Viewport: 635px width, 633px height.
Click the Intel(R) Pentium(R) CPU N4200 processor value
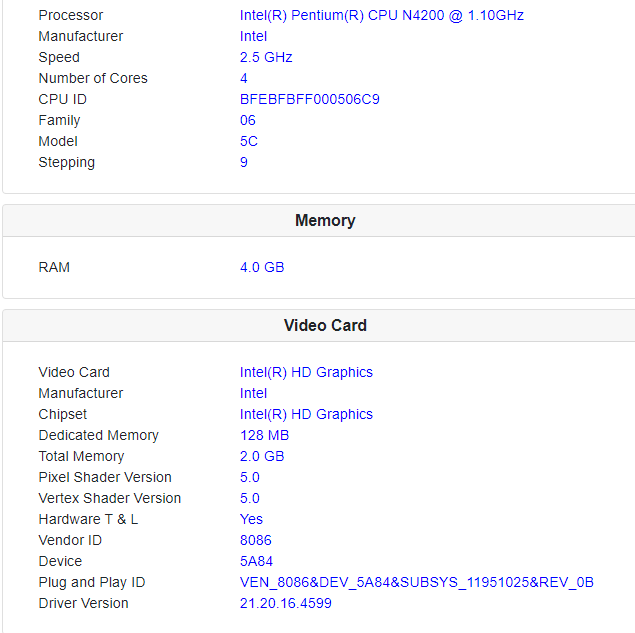click(381, 15)
